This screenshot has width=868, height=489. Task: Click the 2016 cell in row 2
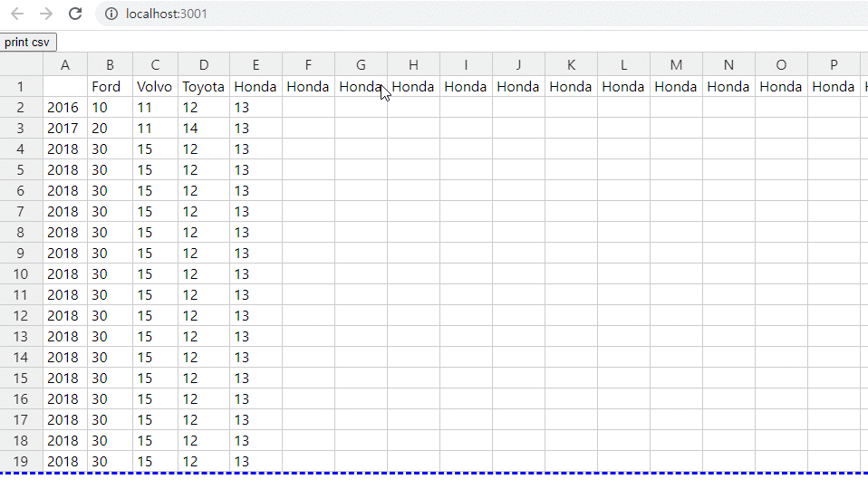65,108
